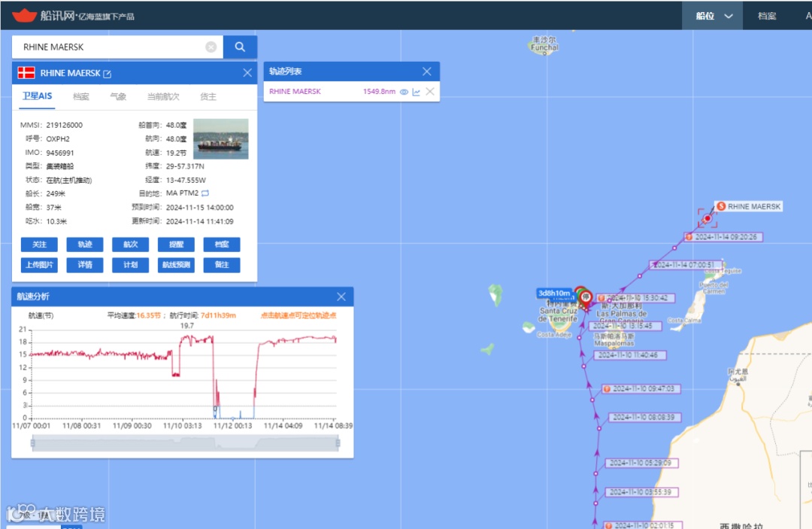Click the speed chart range slider bar
This screenshot has height=529, width=812.
point(186,443)
